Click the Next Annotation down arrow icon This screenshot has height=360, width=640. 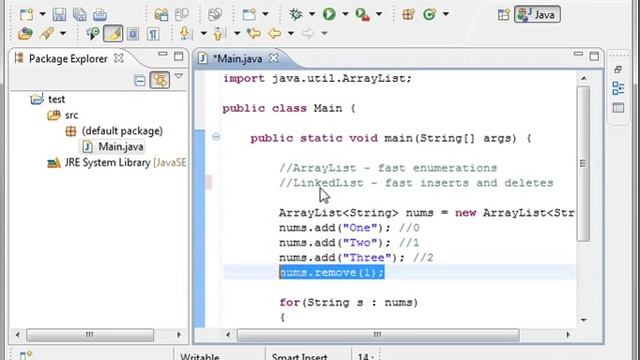[186, 33]
